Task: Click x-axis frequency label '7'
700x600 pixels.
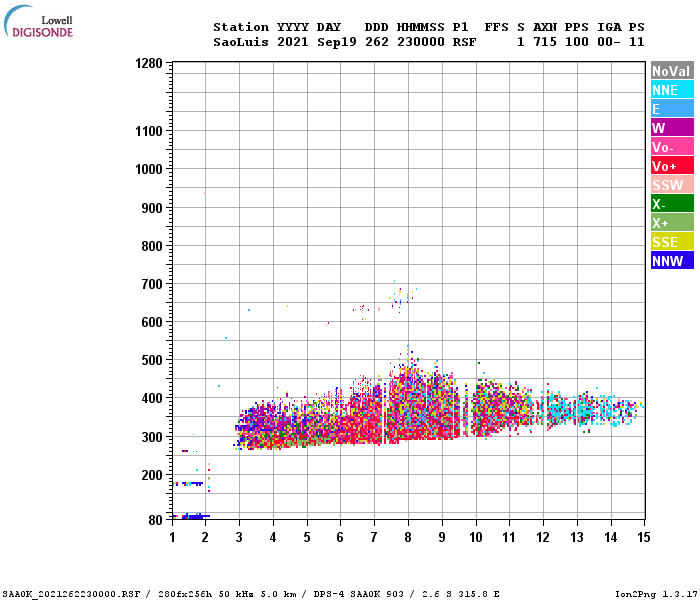Action: pos(374,537)
